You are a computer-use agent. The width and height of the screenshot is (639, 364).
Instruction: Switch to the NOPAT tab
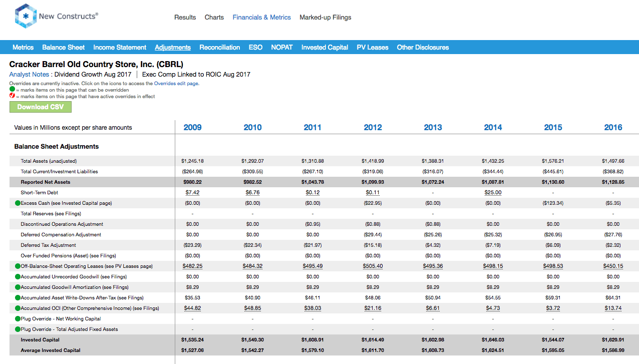[x=282, y=48]
